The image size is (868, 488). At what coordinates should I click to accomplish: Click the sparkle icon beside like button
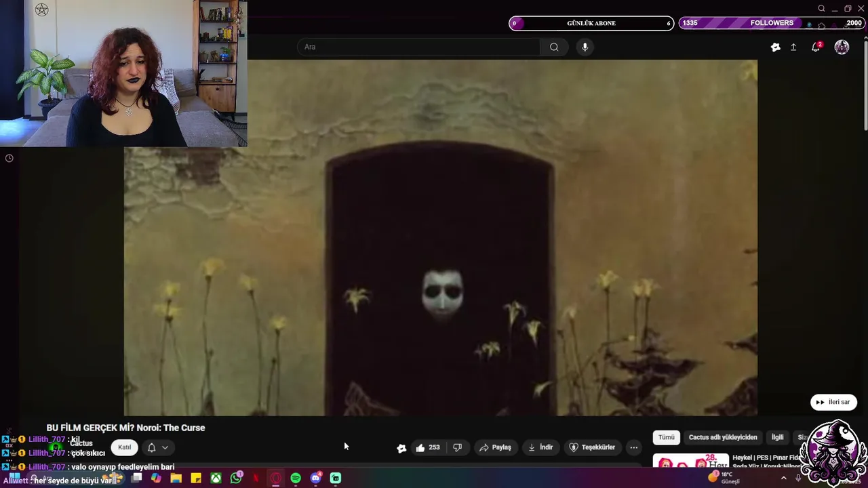coord(401,448)
